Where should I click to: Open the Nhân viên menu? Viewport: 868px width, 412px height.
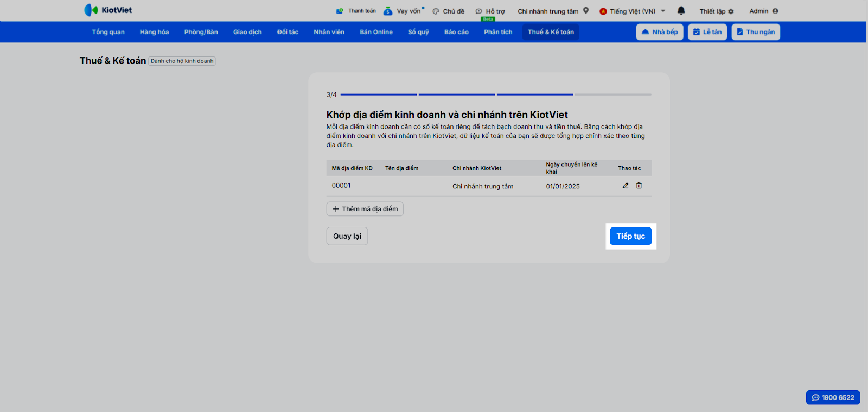[329, 32]
